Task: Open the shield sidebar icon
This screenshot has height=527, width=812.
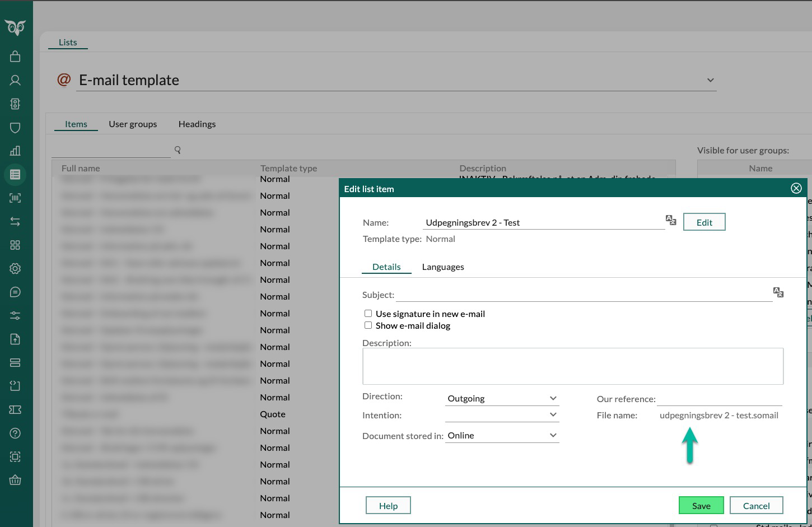Action: (15, 128)
